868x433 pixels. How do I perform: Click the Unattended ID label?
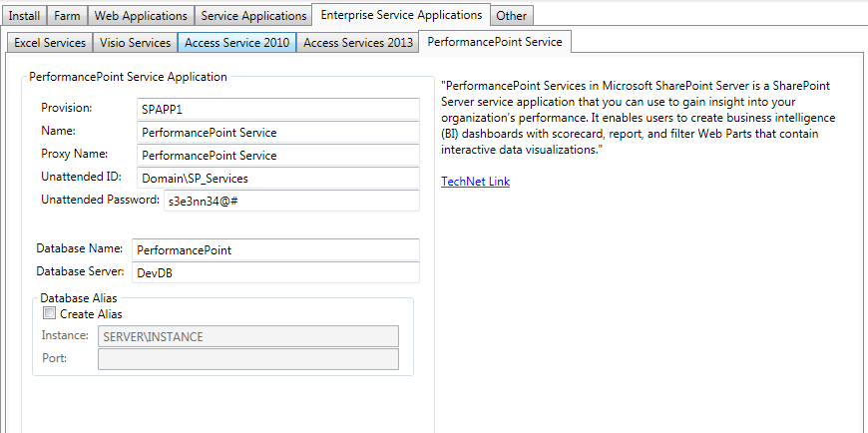point(81,176)
